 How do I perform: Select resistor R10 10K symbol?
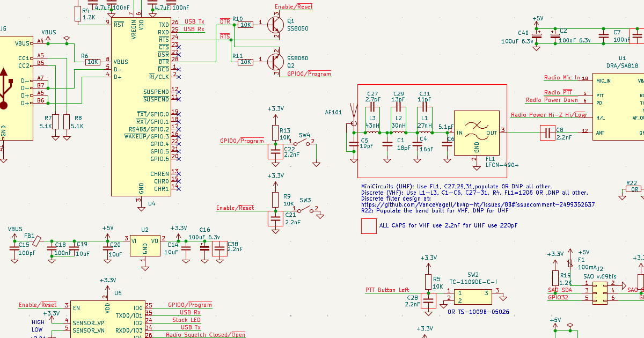(246, 25)
